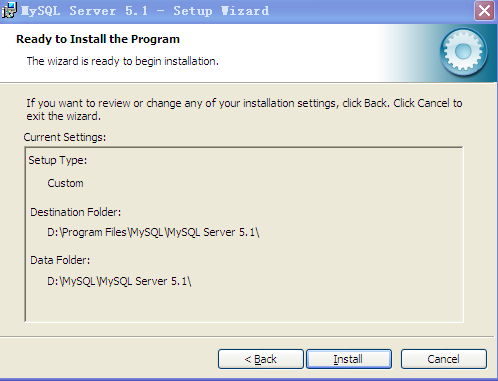Click the gear logo in the header
The height and width of the screenshot is (381, 498).
[463, 52]
